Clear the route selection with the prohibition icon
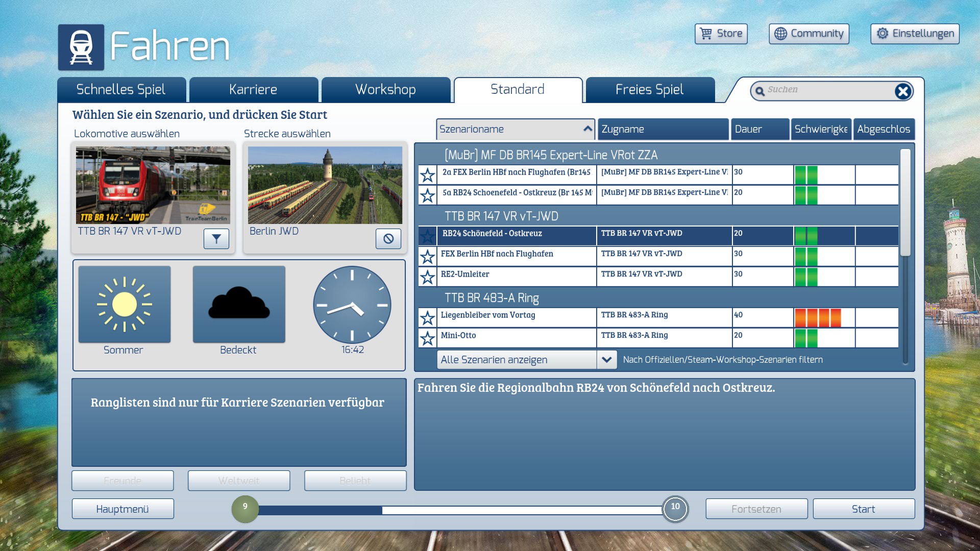 click(x=388, y=239)
